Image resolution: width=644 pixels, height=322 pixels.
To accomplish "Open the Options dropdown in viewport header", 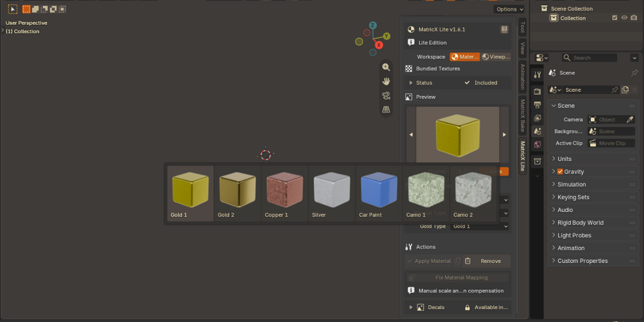I will point(509,9).
